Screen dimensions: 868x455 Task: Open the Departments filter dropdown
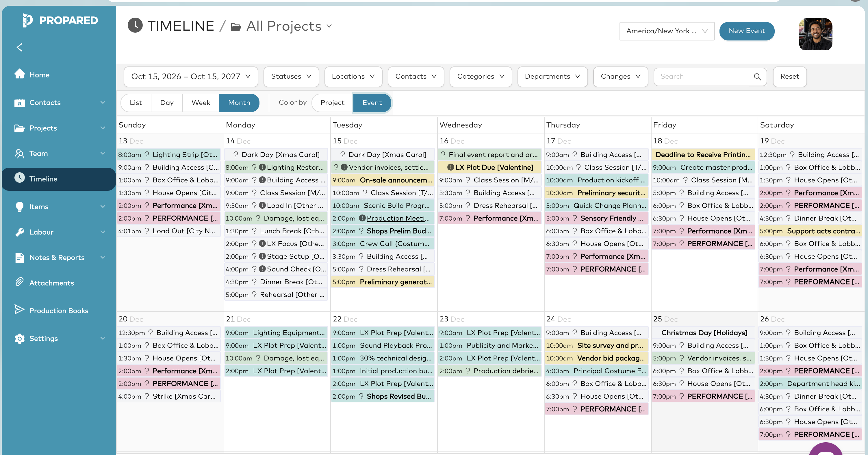(x=552, y=77)
